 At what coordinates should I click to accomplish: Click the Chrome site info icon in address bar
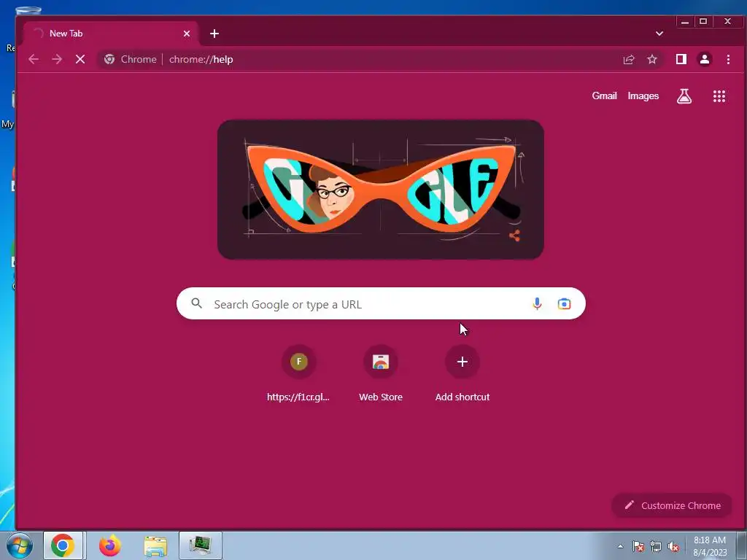109,59
